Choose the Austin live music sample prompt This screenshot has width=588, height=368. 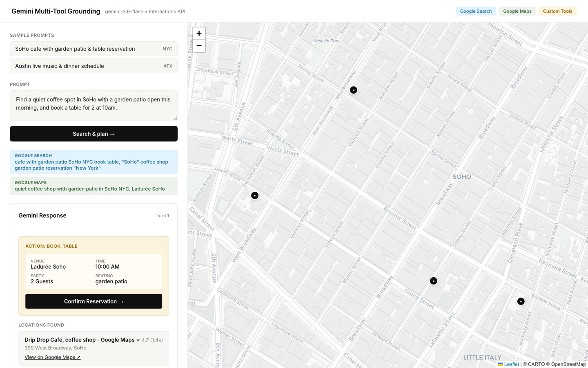(94, 66)
